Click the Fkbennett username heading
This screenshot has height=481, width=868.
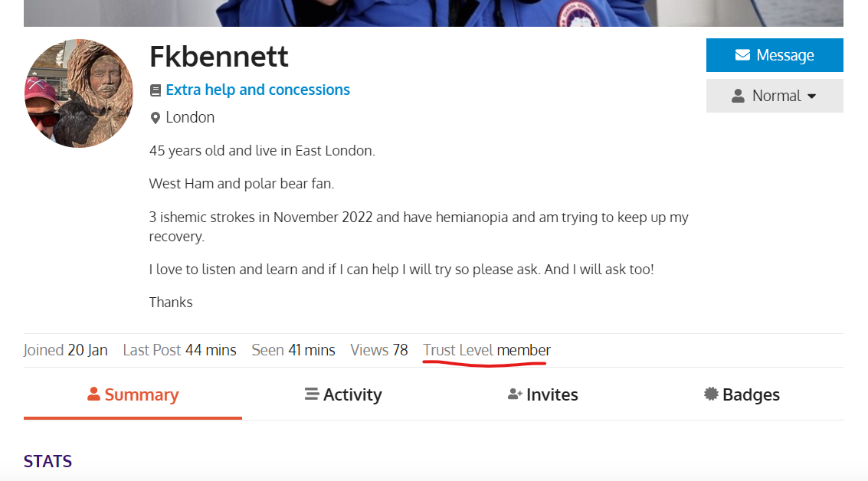pos(219,57)
